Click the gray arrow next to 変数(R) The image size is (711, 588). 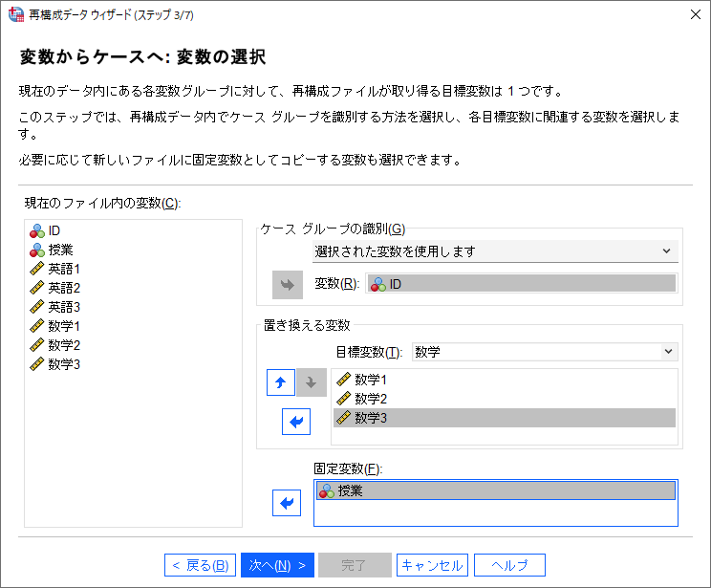pyautogui.click(x=287, y=284)
